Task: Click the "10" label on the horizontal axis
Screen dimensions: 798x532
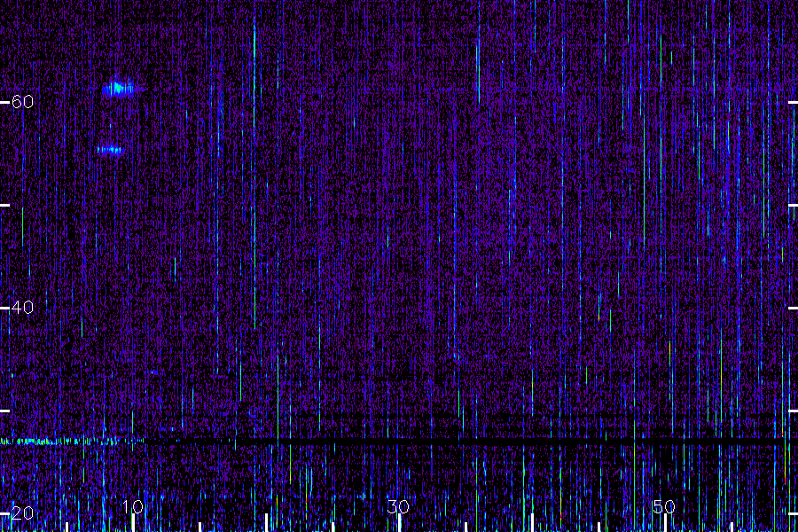Action: [x=133, y=506]
